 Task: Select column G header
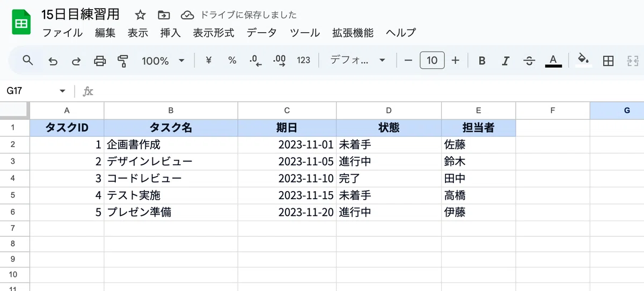617,110
